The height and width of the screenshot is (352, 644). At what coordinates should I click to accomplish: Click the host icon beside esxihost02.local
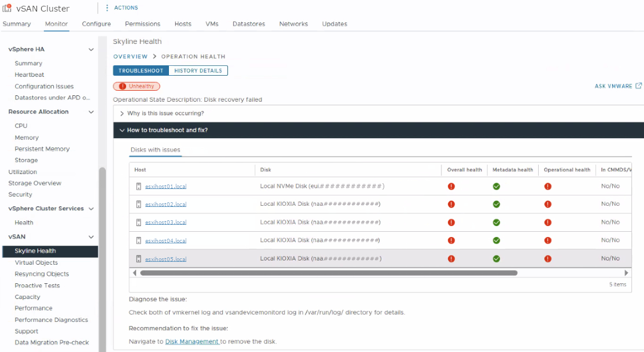(138, 204)
